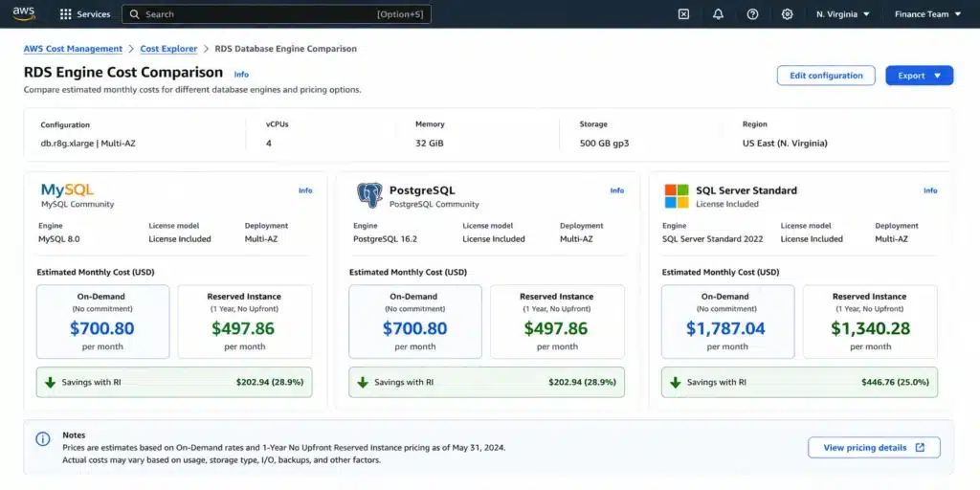Click the $446.76 (25.0%) savings value
Screen dimensions: 980x490
(895, 382)
